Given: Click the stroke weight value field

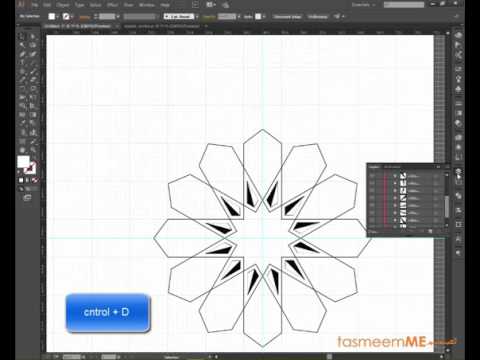Looking at the screenshot, I should click(107, 16).
